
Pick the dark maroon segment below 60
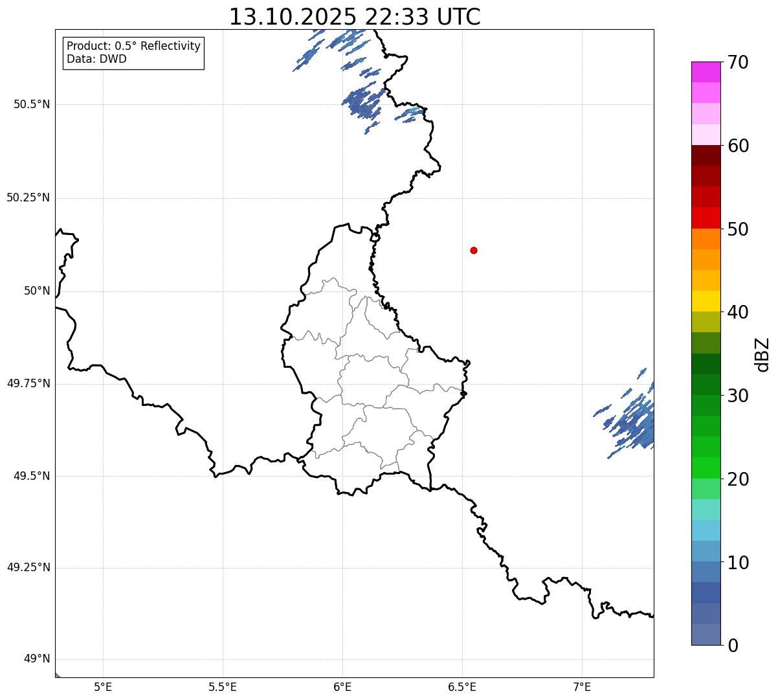(706, 155)
